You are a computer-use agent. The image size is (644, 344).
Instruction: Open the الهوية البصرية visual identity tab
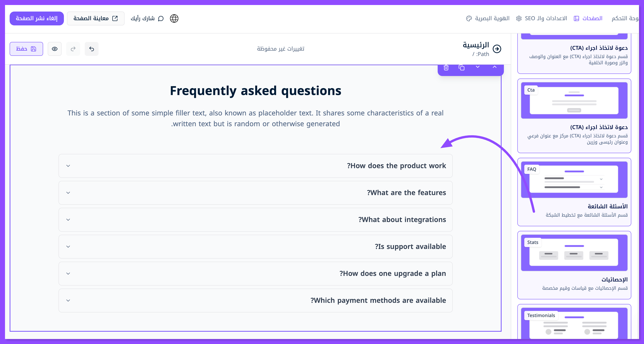point(488,18)
